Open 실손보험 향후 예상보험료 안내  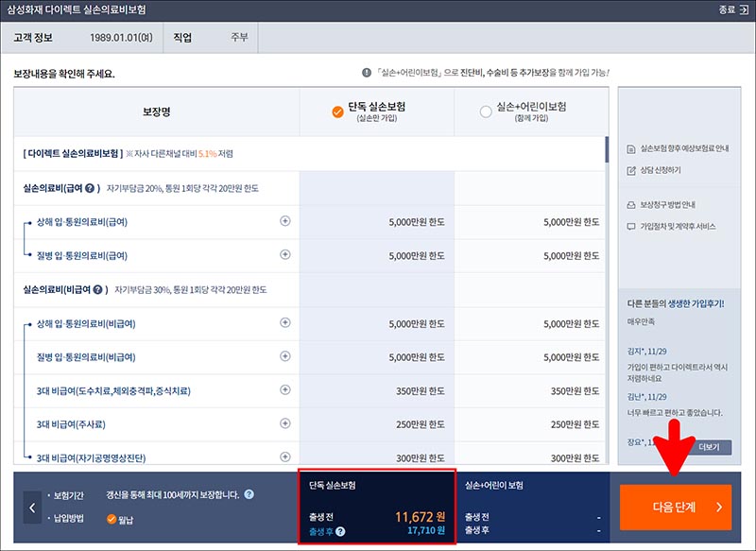coord(684,148)
